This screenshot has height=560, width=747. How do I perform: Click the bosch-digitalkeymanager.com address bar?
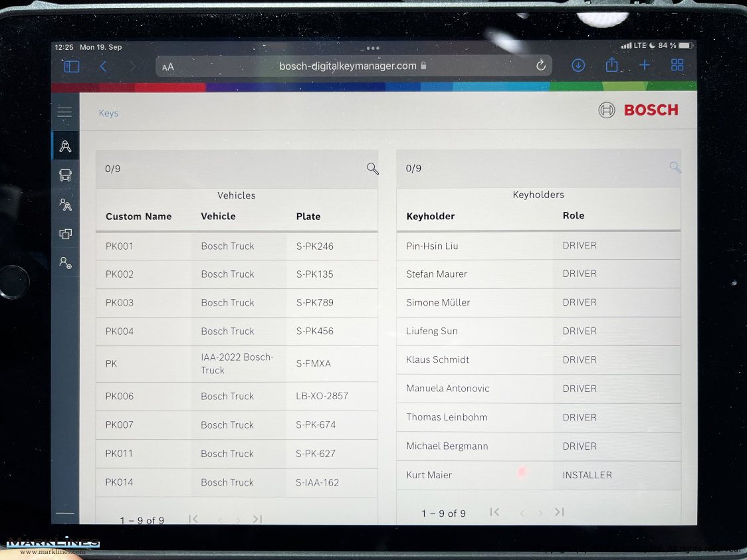click(x=354, y=66)
